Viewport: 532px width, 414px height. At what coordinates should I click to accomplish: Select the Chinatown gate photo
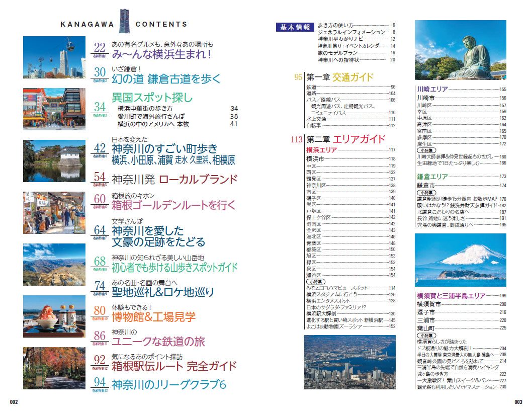54,109
